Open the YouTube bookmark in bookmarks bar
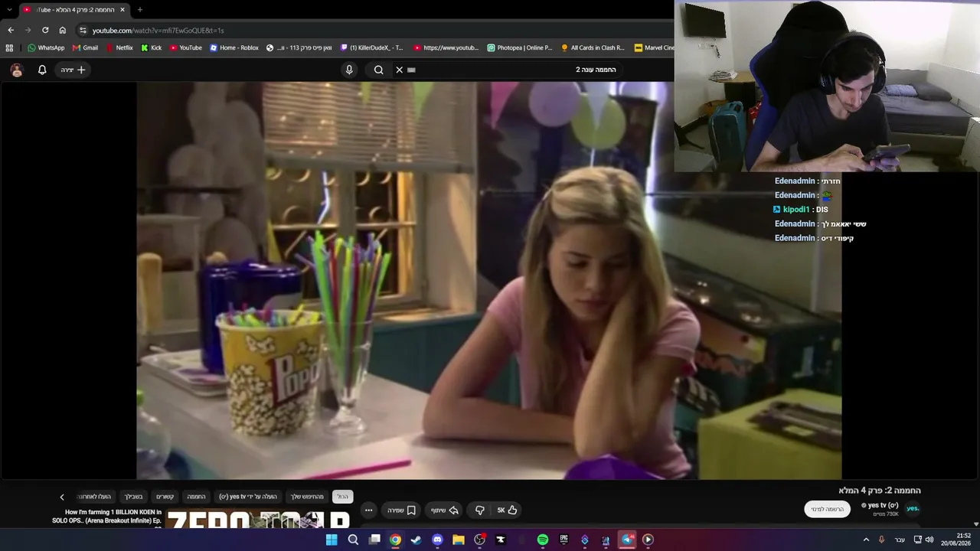The image size is (980, 551). pyautogui.click(x=185, y=47)
